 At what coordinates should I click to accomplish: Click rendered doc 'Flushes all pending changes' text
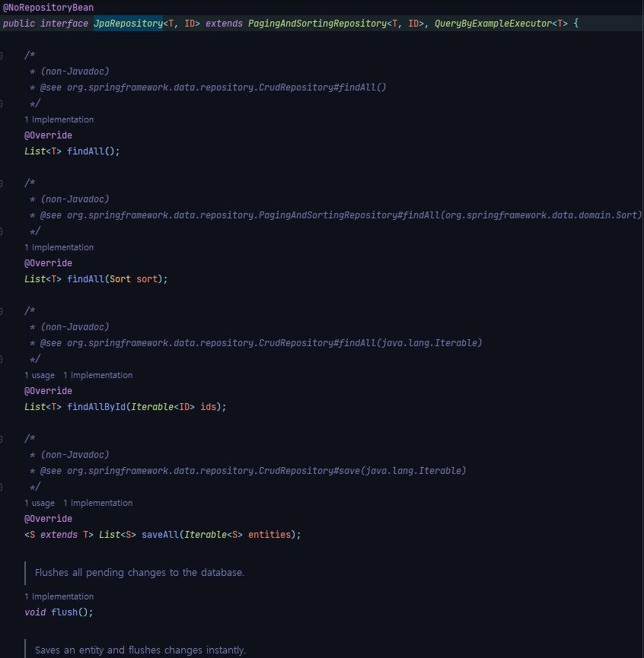[139, 572]
